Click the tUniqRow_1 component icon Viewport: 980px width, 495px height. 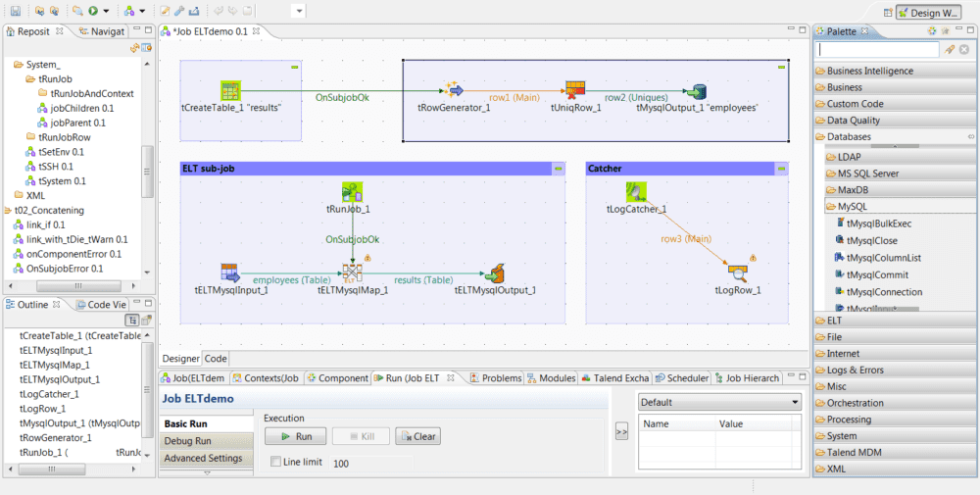pos(575,90)
